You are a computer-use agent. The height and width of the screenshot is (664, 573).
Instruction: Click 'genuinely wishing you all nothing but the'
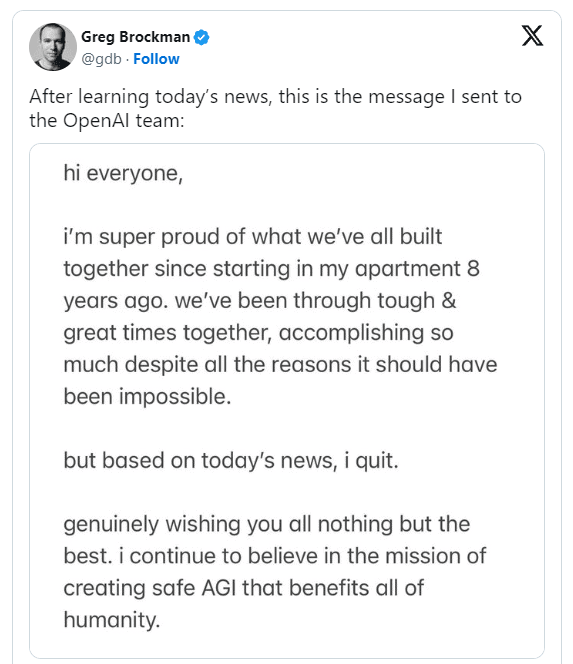pos(267,525)
